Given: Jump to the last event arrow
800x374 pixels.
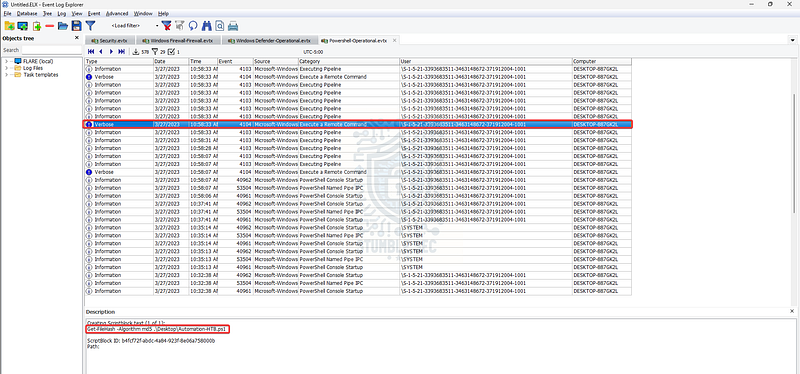Looking at the screenshot, I should [x=121, y=52].
